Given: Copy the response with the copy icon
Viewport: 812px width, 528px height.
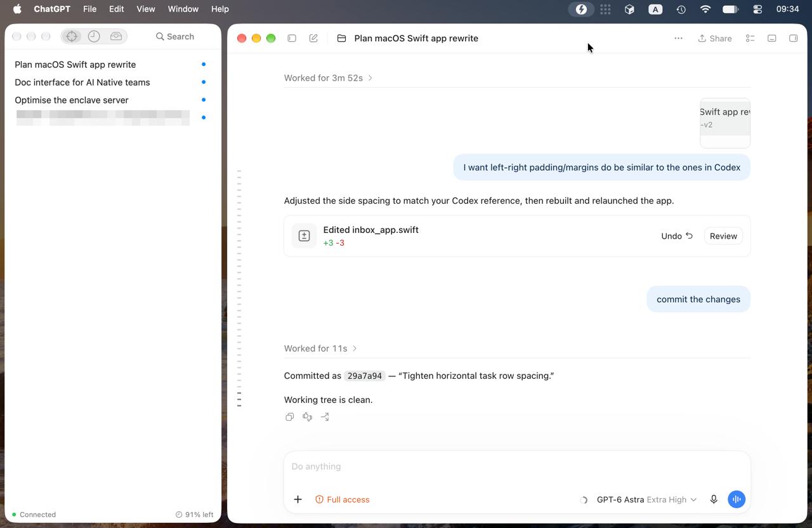Looking at the screenshot, I should click(289, 417).
